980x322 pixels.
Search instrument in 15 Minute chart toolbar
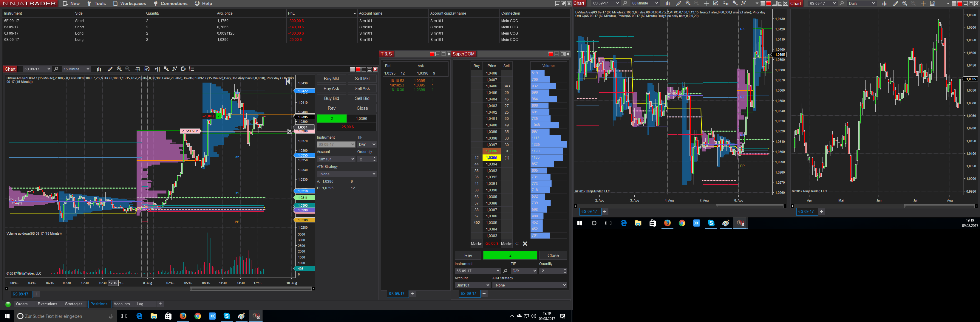[56, 69]
